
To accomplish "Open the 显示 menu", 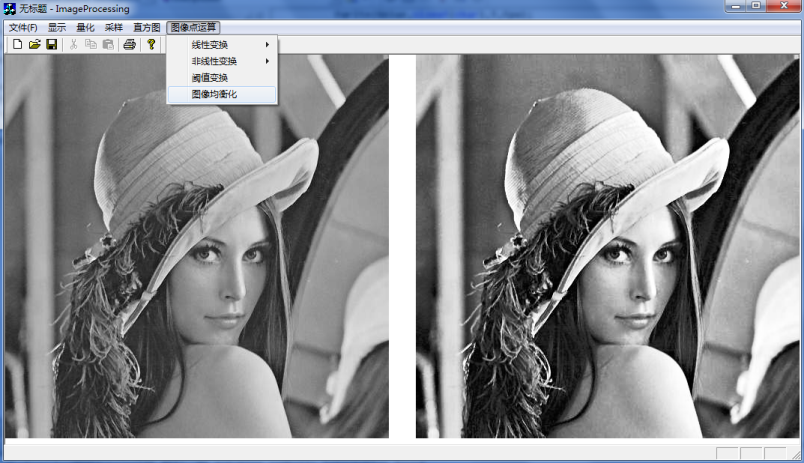I will pyautogui.click(x=57, y=28).
